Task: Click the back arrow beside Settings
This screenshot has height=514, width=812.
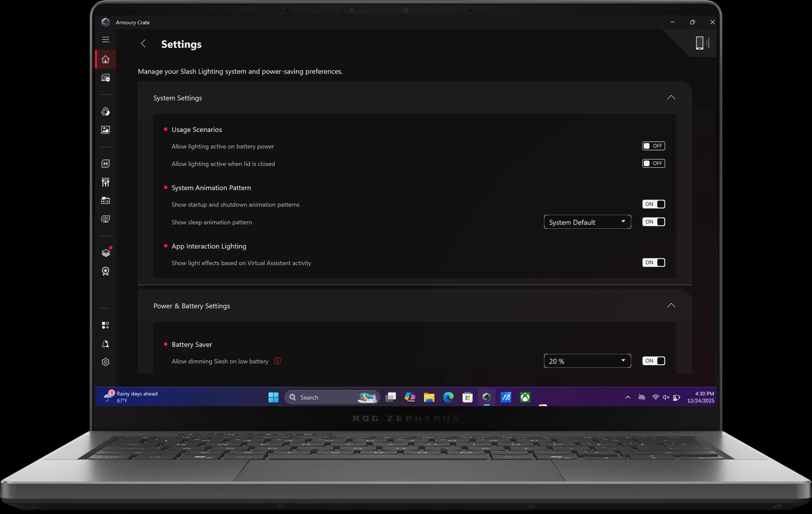Action: [x=143, y=44]
